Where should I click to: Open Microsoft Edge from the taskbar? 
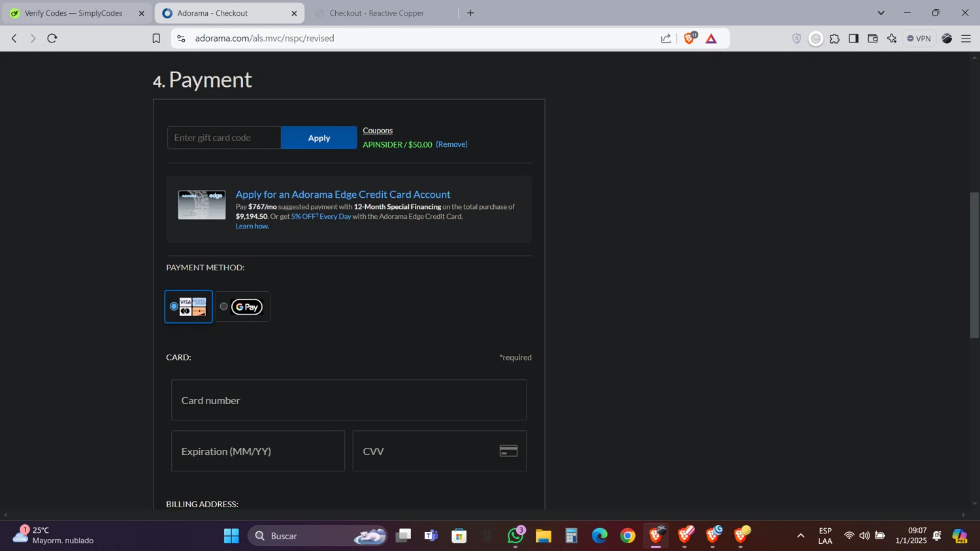[x=600, y=536]
